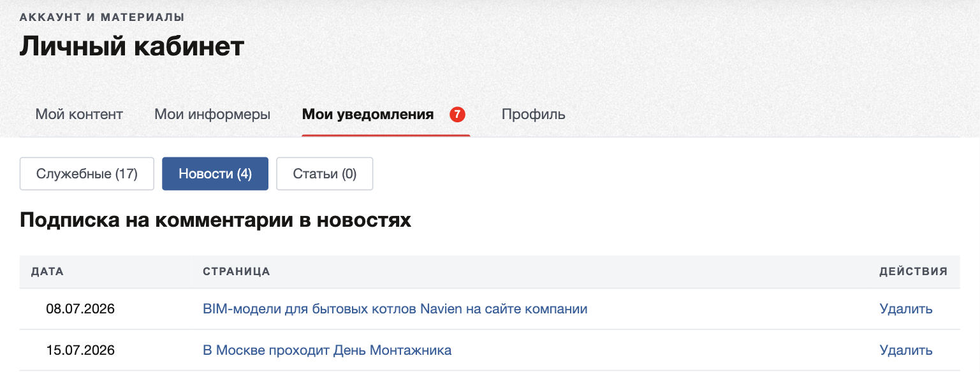Open В Москве проходит День Монтажника link
This screenshot has height=372, width=980.
coord(327,350)
